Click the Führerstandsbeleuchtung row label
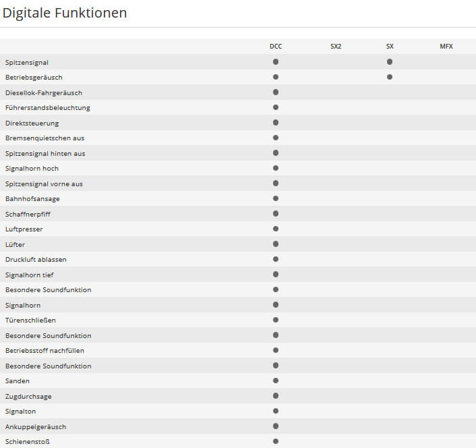Viewport: 476px width, 448px height. [x=48, y=108]
